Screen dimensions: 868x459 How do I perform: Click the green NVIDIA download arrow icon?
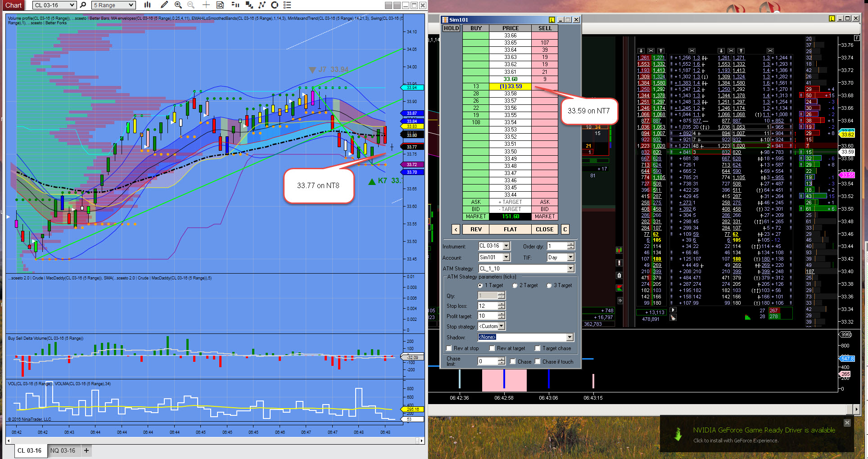pos(678,435)
